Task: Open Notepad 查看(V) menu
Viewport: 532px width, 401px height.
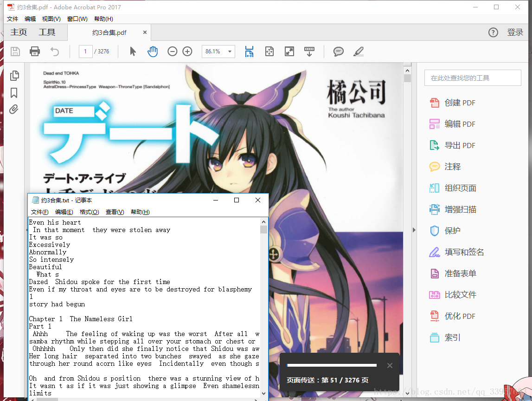Action: click(115, 212)
